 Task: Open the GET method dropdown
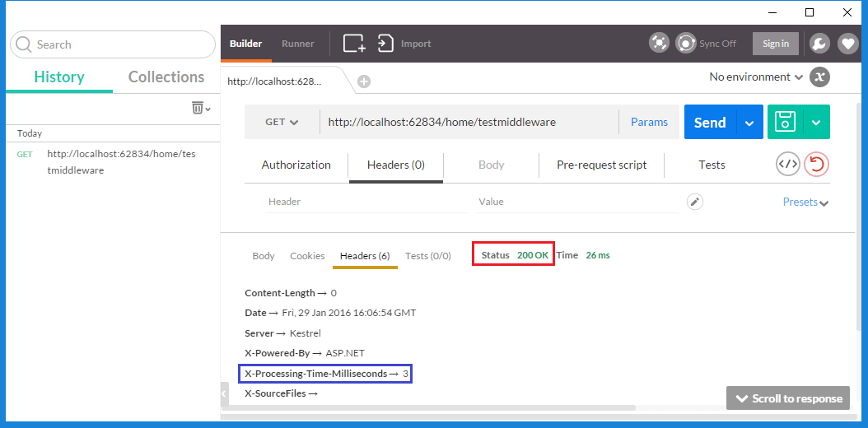click(282, 122)
